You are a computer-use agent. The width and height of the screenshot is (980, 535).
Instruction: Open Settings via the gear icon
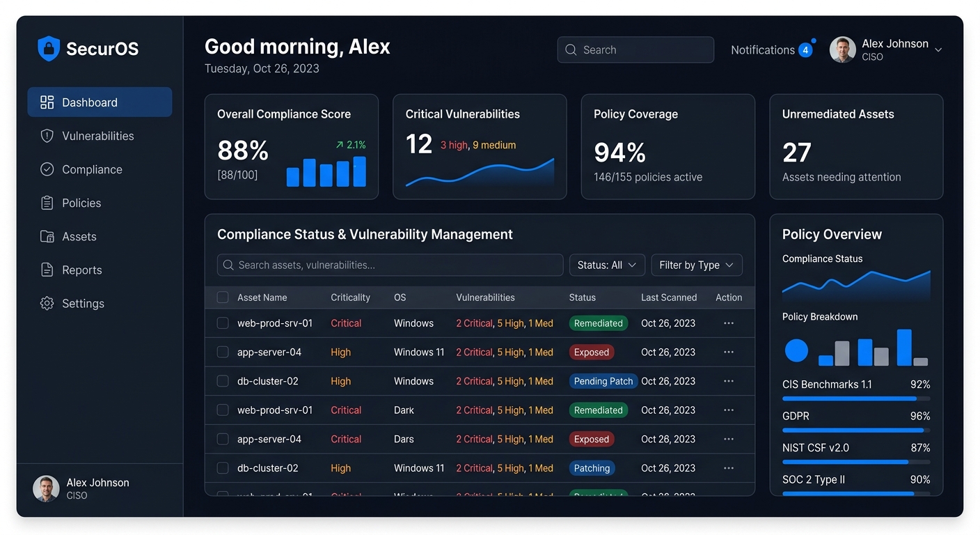click(x=47, y=303)
